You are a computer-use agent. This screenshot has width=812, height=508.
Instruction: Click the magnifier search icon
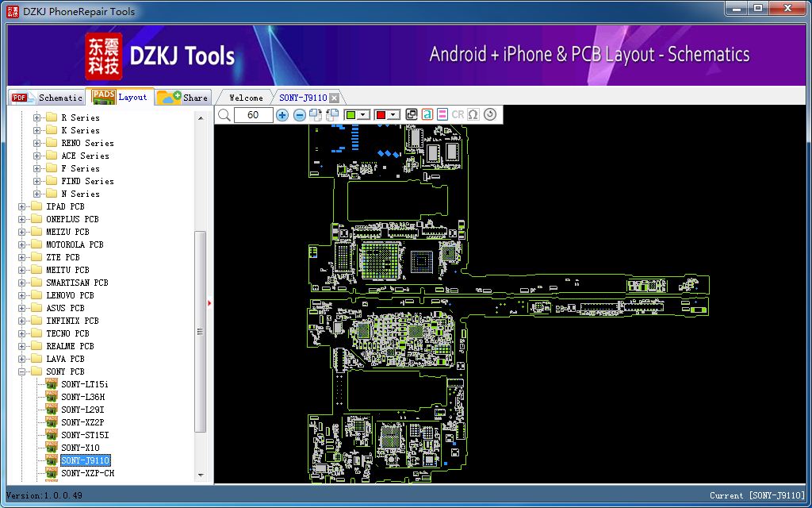(x=224, y=115)
